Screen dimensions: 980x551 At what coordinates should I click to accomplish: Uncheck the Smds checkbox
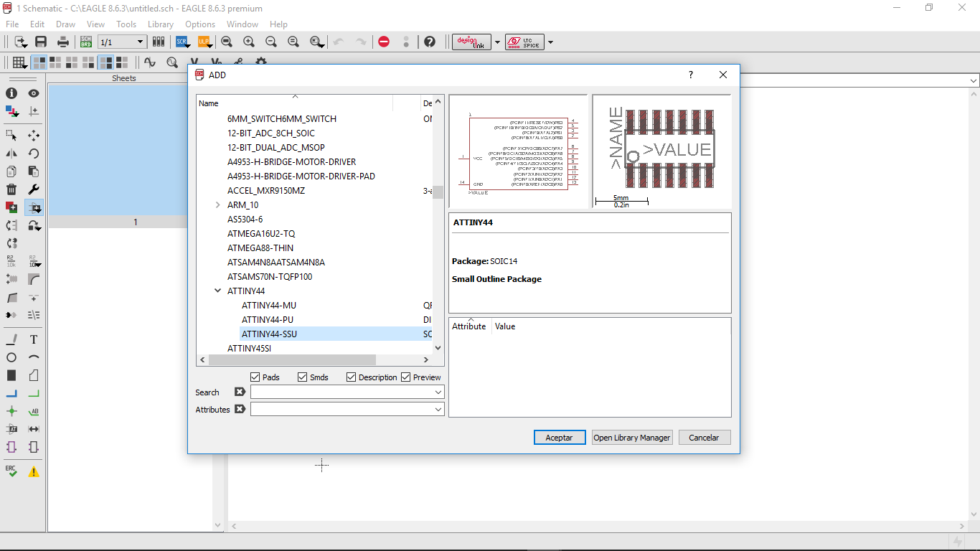[302, 377]
